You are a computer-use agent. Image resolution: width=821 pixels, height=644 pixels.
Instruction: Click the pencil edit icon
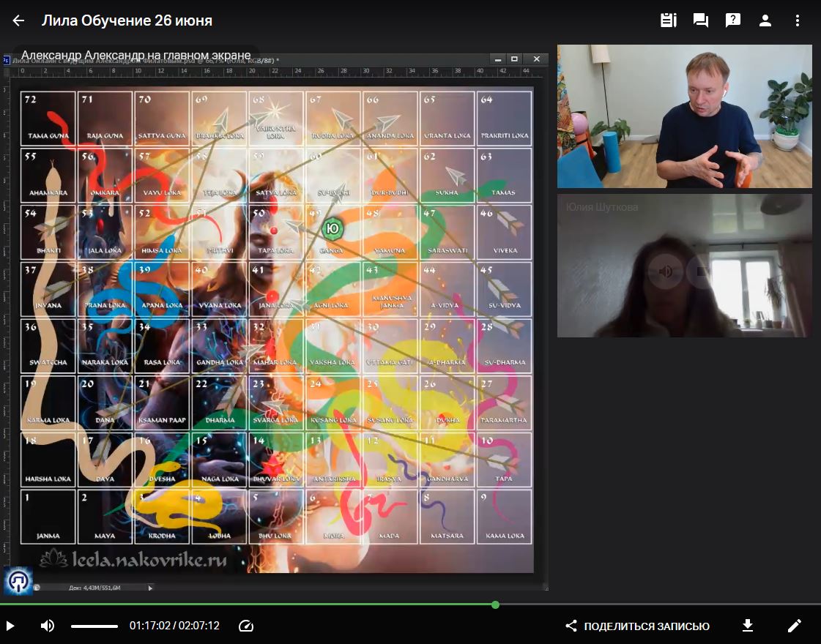[795, 626]
